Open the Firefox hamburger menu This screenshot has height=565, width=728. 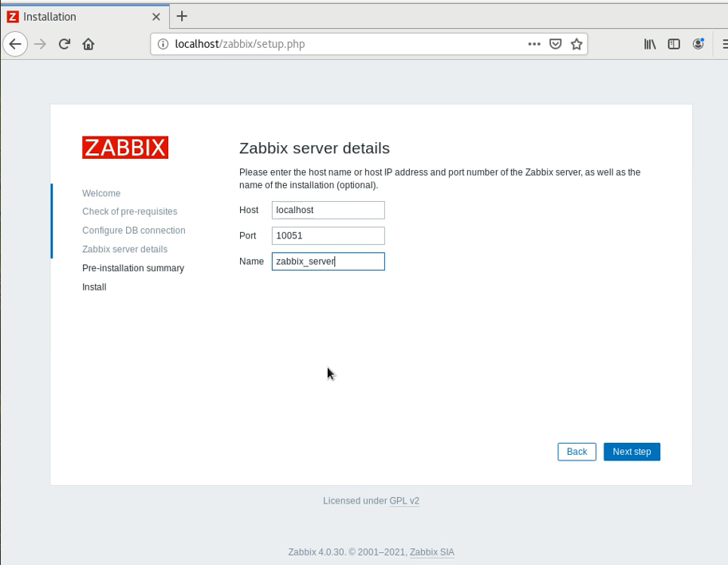724,44
